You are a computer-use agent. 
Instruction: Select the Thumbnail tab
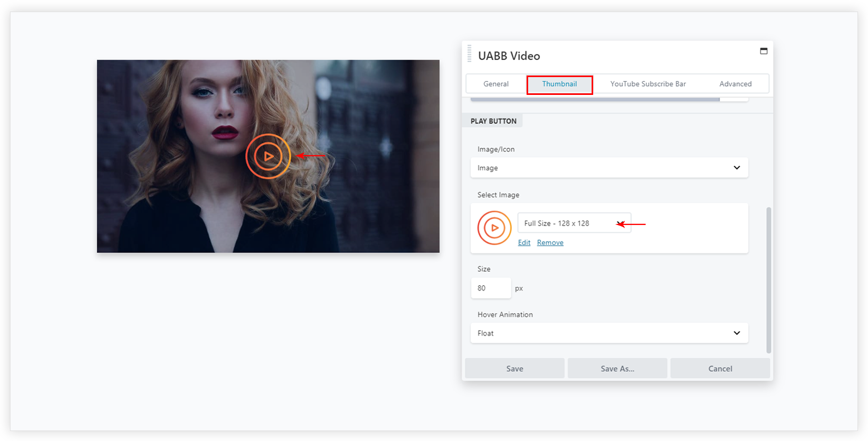559,84
